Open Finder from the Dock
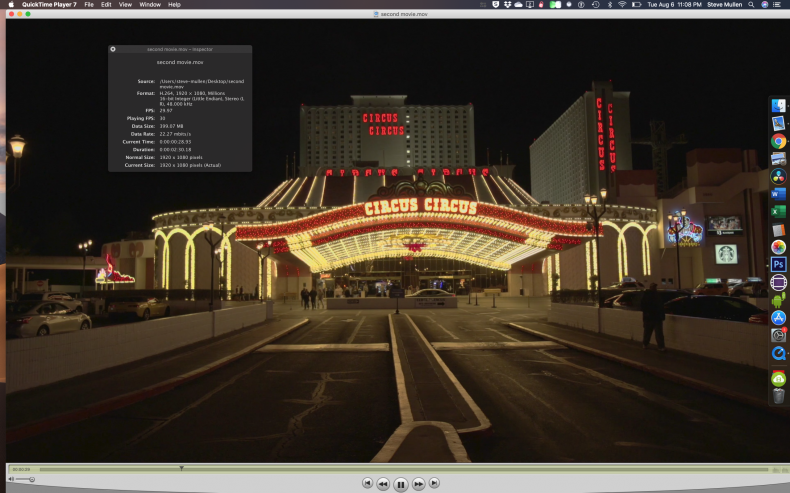The width and height of the screenshot is (790, 493). click(778, 105)
